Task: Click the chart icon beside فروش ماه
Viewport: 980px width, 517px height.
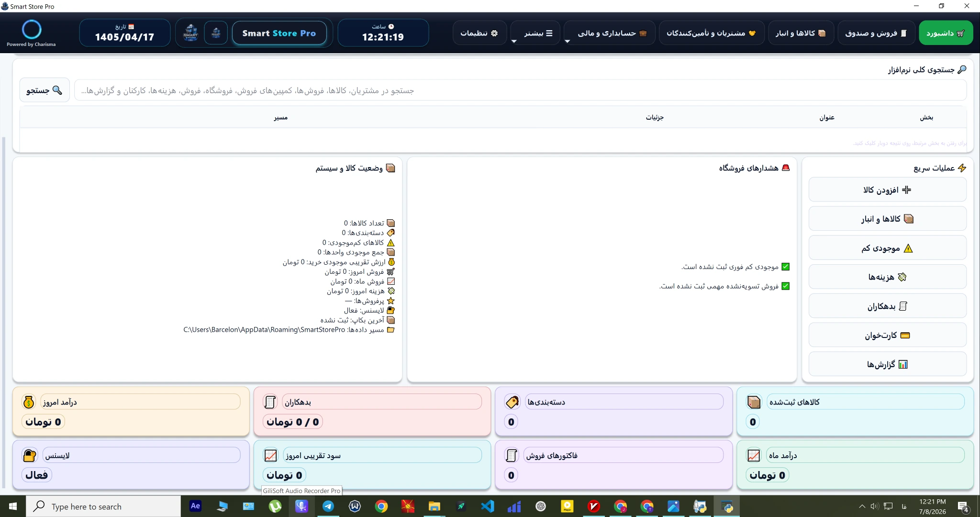Action: click(x=390, y=281)
